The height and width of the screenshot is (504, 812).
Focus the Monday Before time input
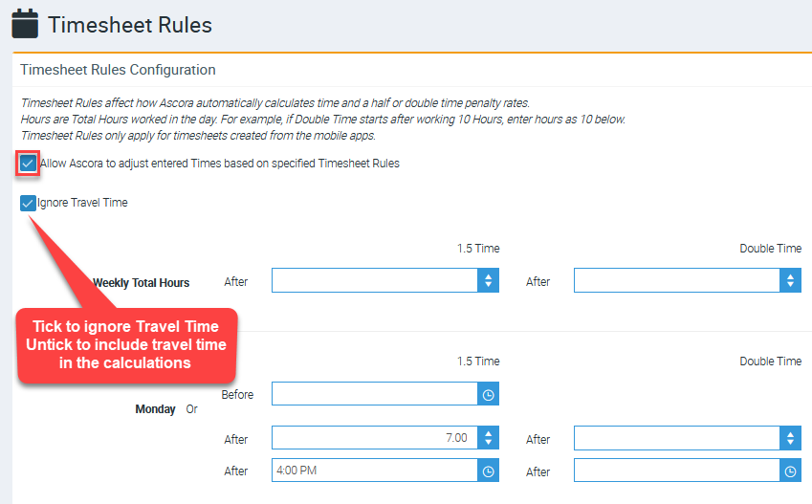375,394
